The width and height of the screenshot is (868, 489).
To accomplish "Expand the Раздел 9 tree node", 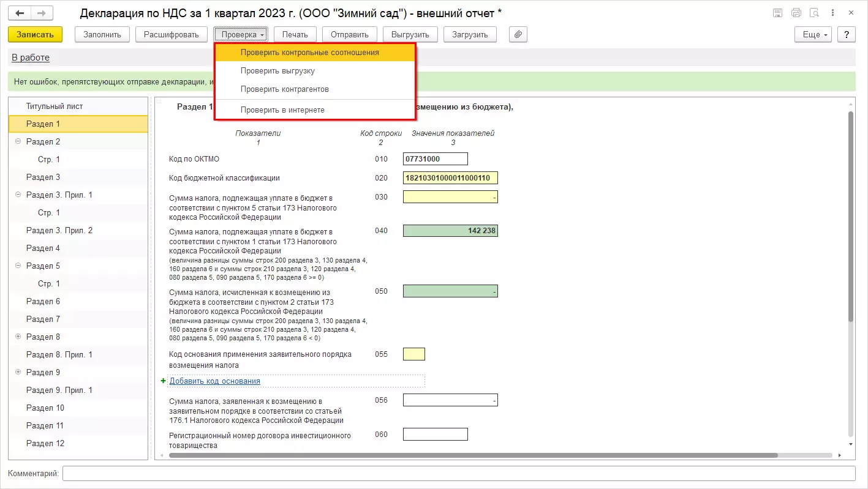I will click(x=18, y=372).
